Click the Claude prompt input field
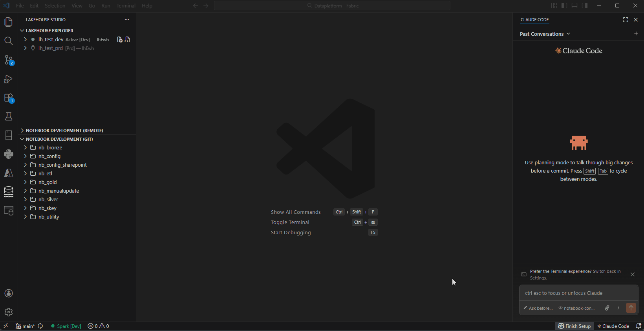644x331 pixels. point(578,293)
